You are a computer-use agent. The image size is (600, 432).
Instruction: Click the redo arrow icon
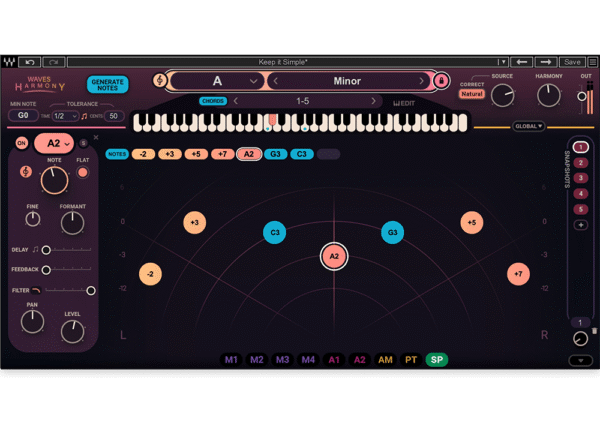pyautogui.click(x=53, y=62)
